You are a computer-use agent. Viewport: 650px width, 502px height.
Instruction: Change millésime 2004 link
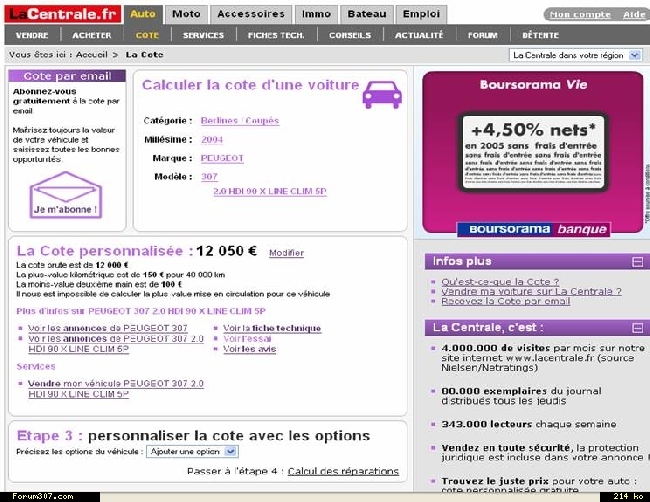click(212, 140)
